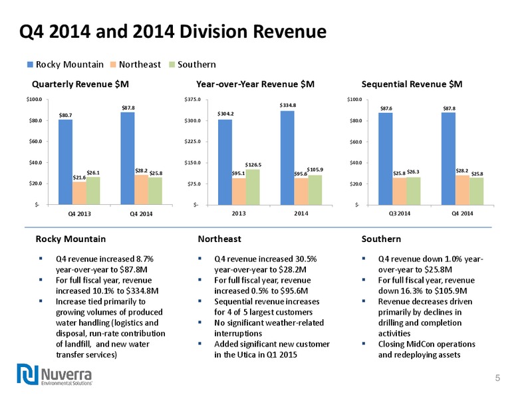Click the Nuverra logo icon
532x399 pixels.
[x=27, y=374]
